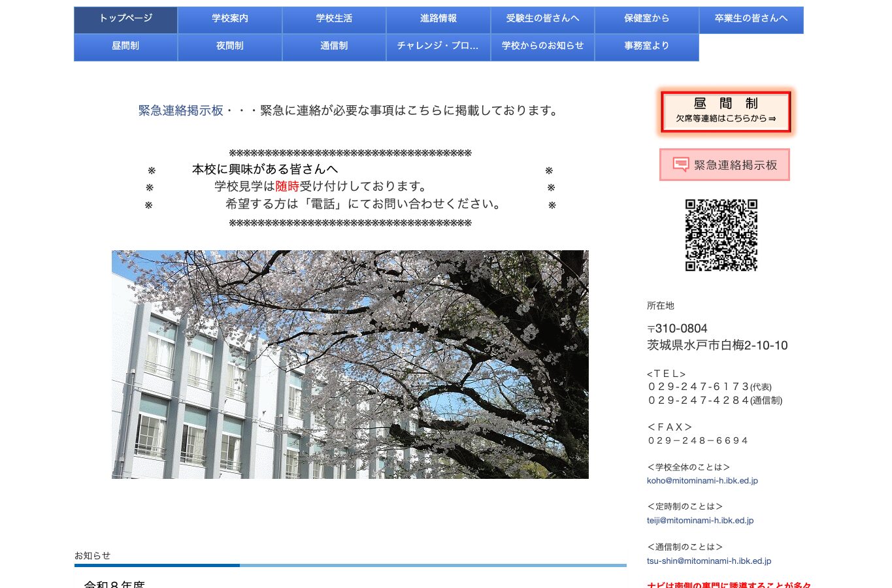The width and height of the screenshot is (892, 588).
Task: Click the koho@mitominami-h.ibk.ed.jp email link
Action: [x=702, y=481]
